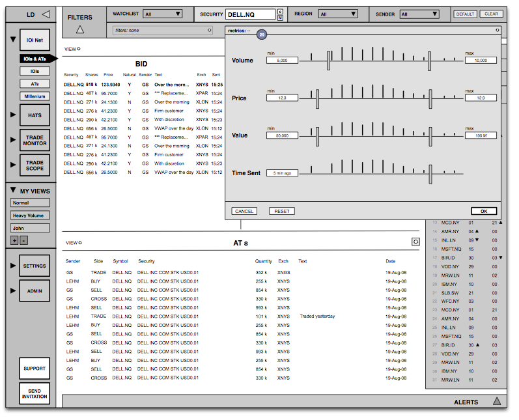Confirm the metrics with the OK button
519x420 pixels.
point(484,211)
